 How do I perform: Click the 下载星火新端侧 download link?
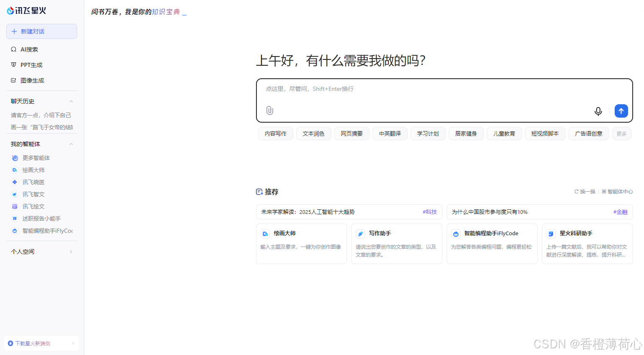tap(33, 343)
